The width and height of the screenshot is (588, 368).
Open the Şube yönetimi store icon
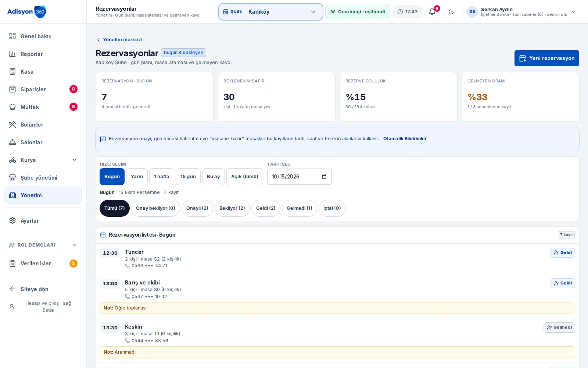click(x=12, y=177)
